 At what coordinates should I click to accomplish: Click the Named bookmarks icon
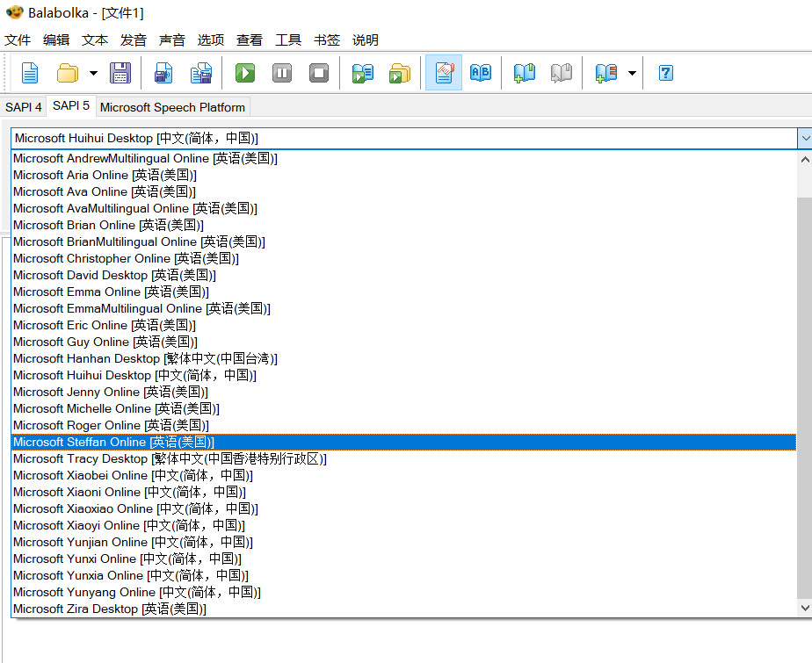pos(605,73)
